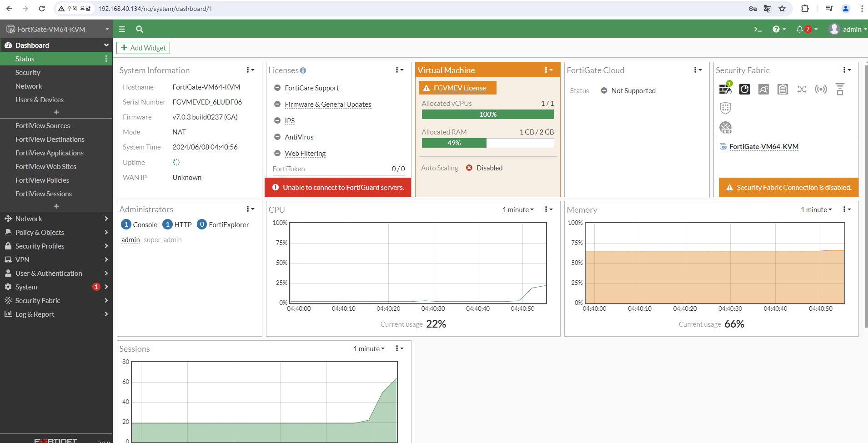Add a dashboard with the upper plus sign
868x443 pixels.
pos(56,112)
